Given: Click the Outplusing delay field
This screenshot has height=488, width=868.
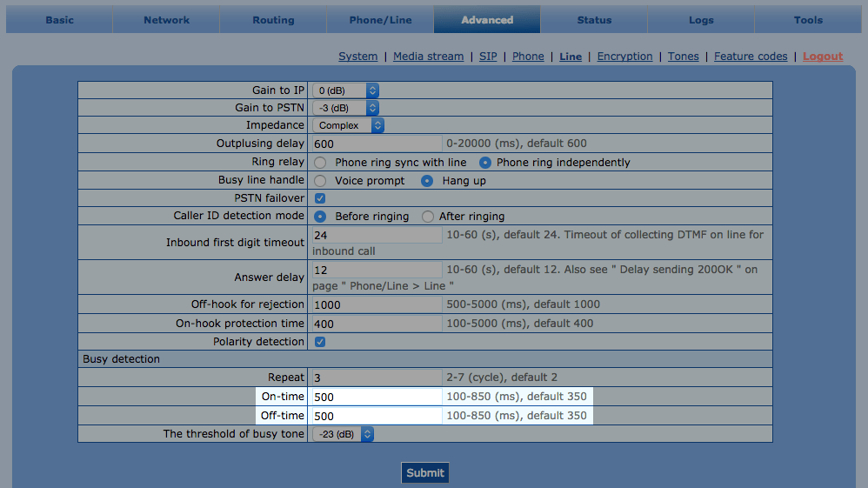Looking at the screenshot, I should click(377, 144).
